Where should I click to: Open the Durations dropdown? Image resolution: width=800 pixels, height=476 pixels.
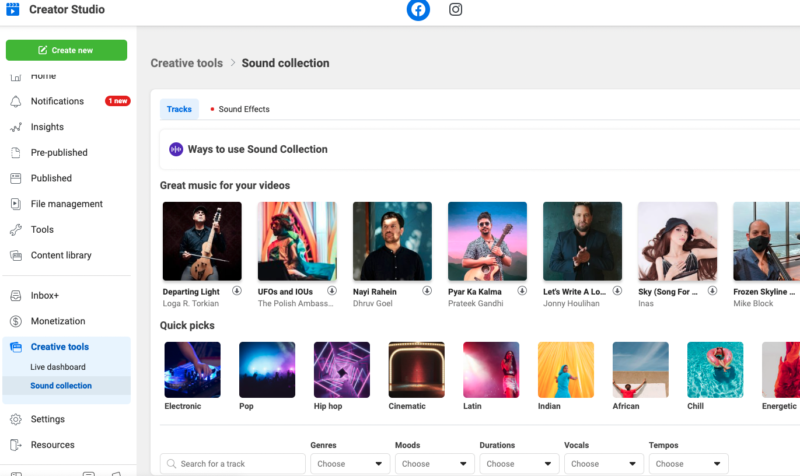[x=519, y=464]
